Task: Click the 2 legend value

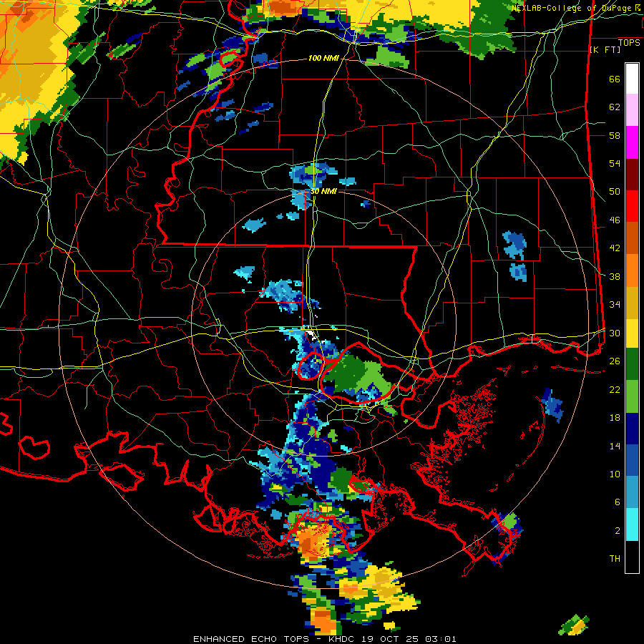Action: tap(618, 531)
